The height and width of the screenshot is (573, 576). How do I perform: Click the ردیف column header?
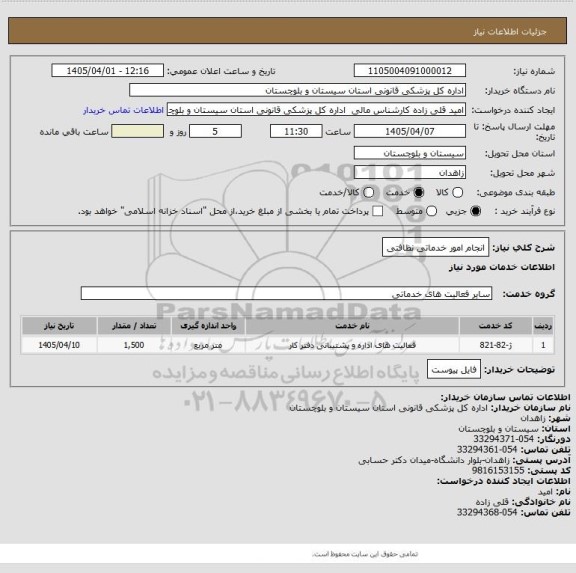(543, 326)
